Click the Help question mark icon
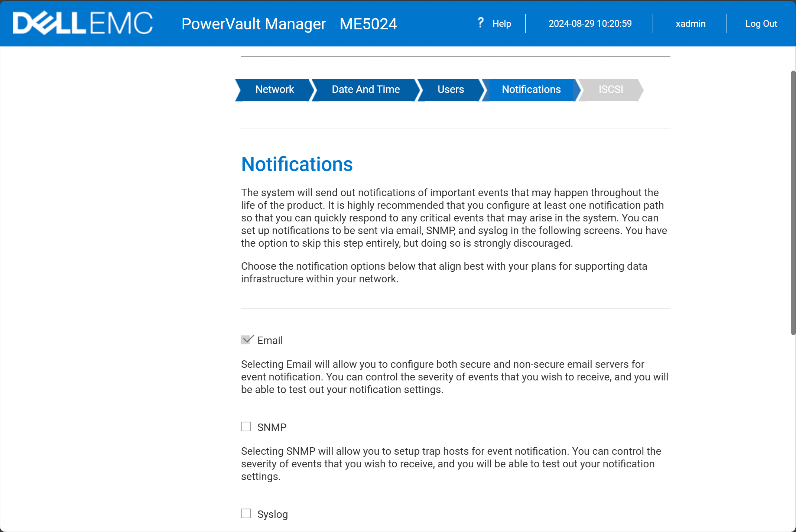 481,23
